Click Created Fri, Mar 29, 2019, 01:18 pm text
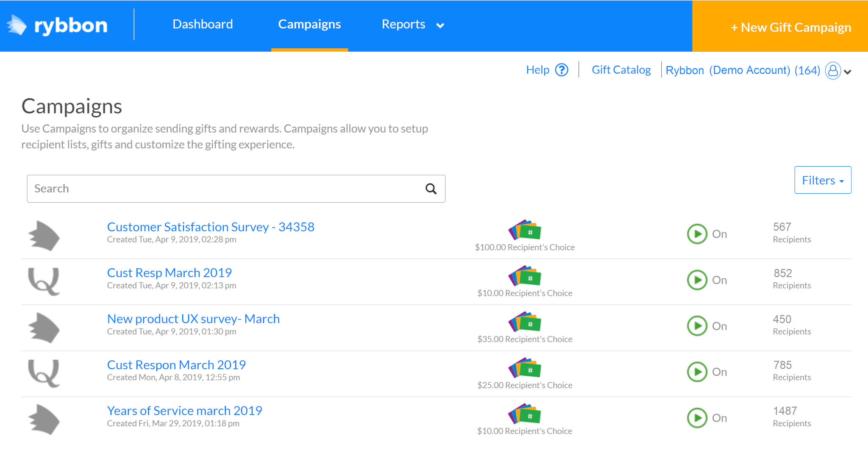This screenshot has width=868, height=456. [x=173, y=423]
